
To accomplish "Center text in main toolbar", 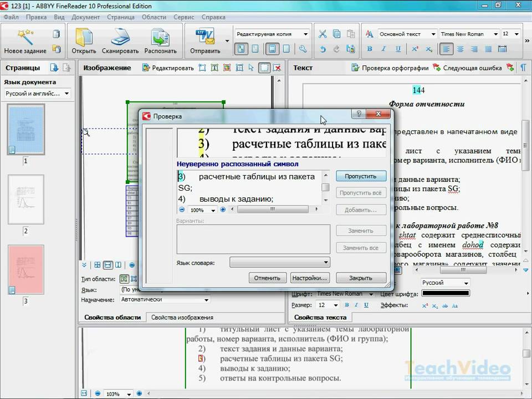I will coord(461,49).
